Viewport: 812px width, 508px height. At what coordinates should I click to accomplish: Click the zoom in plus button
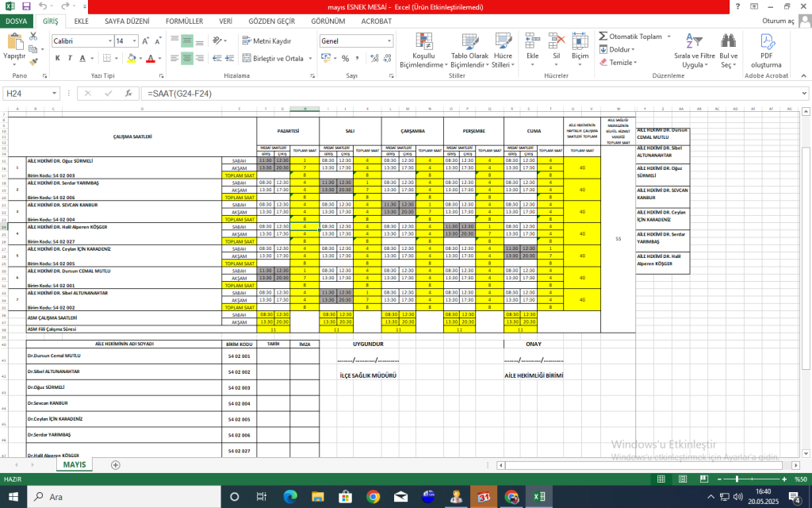pos(784,479)
